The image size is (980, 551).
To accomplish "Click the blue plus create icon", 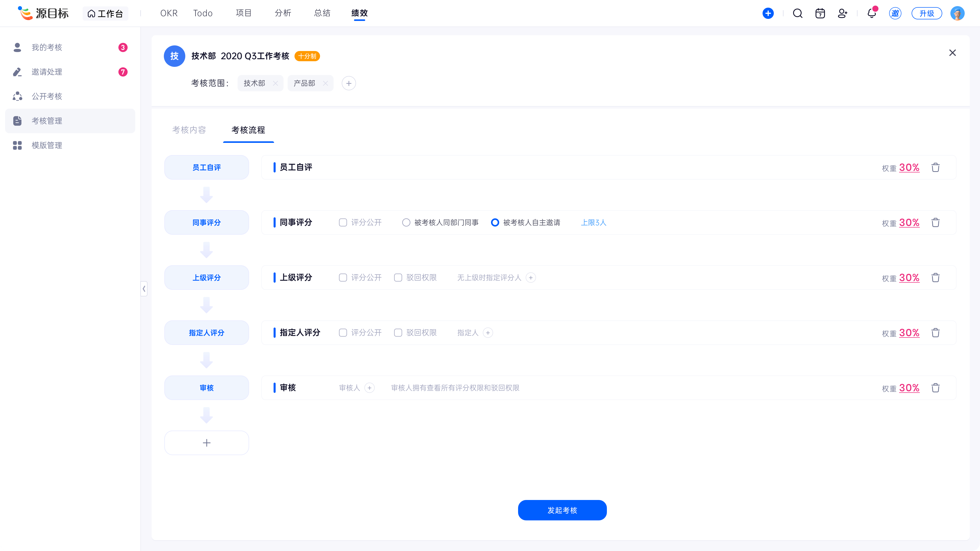I will 768,14.
